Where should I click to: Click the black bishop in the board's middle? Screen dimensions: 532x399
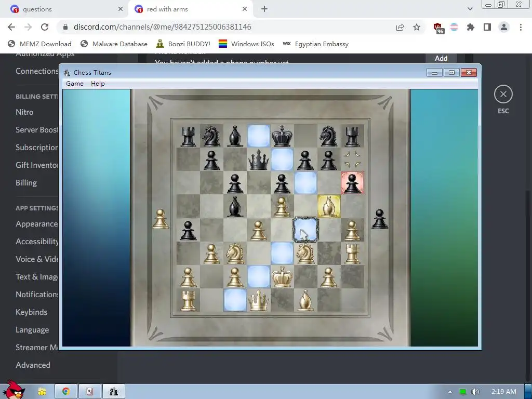tap(235, 206)
